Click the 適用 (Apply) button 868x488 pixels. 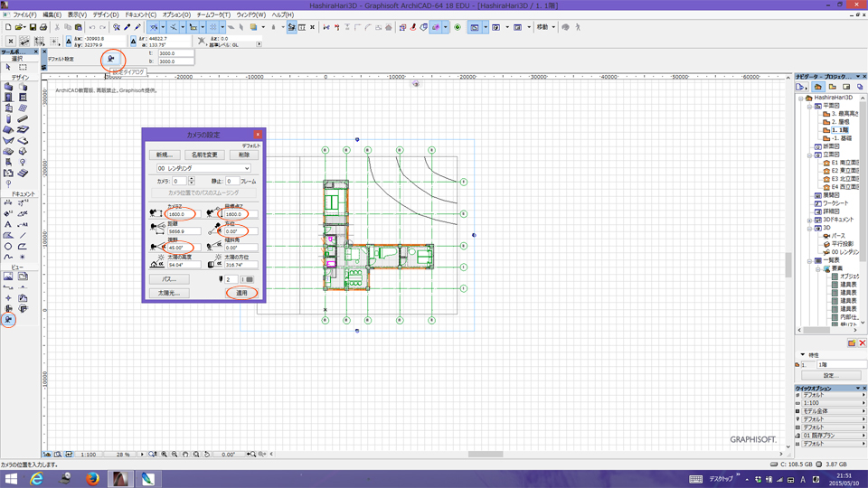[241, 293]
